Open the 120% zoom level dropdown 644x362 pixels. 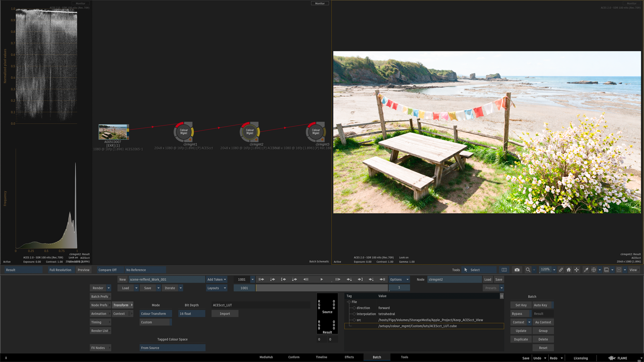[x=554, y=270]
